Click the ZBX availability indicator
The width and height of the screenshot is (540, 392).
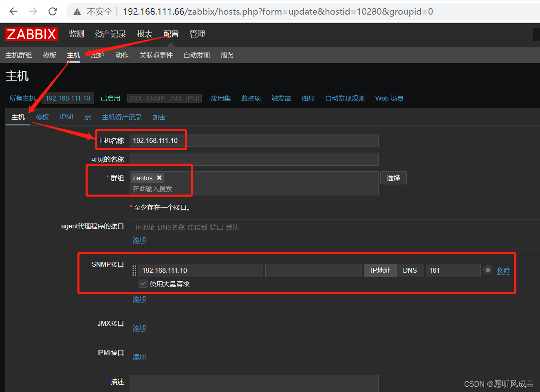point(136,99)
